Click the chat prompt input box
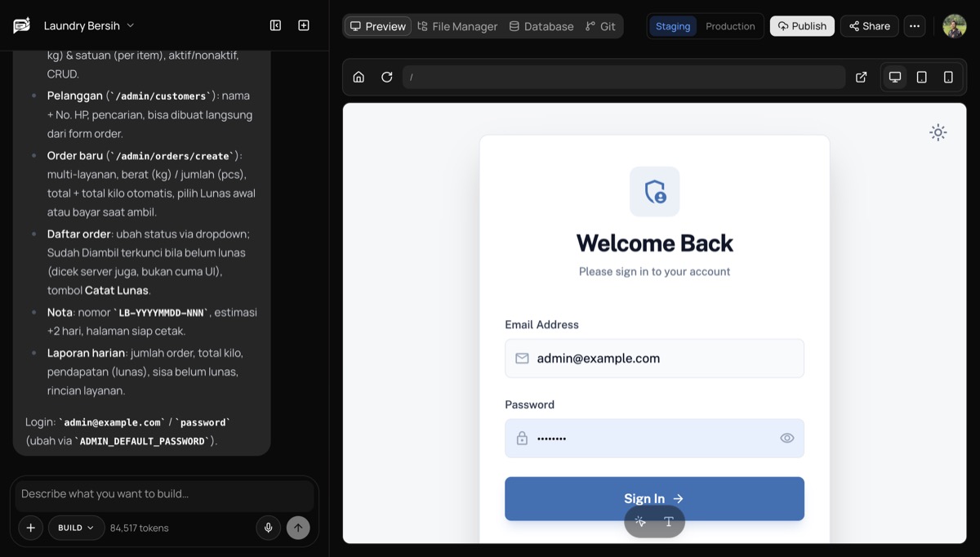 pyautogui.click(x=164, y=494)
